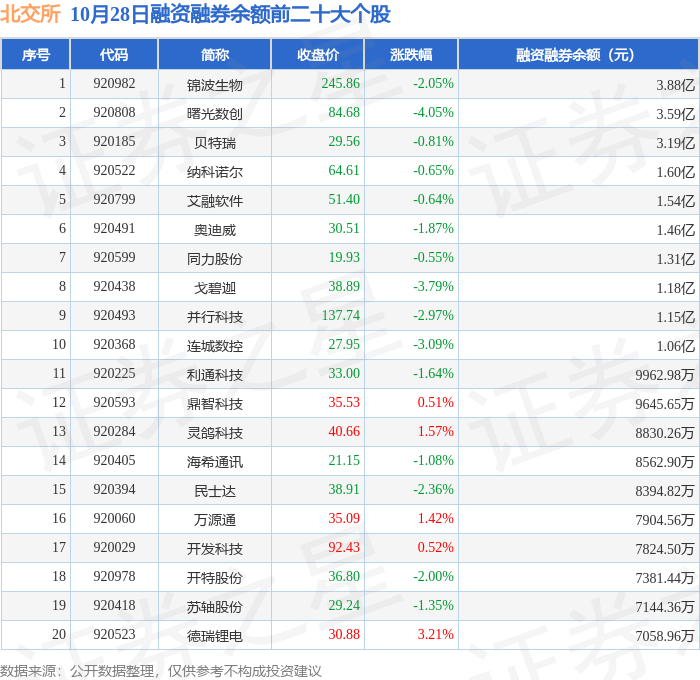This screenshot has width=700, height=680.
Task: Select stock name 纳科诺尔
Action: [215, 172]
